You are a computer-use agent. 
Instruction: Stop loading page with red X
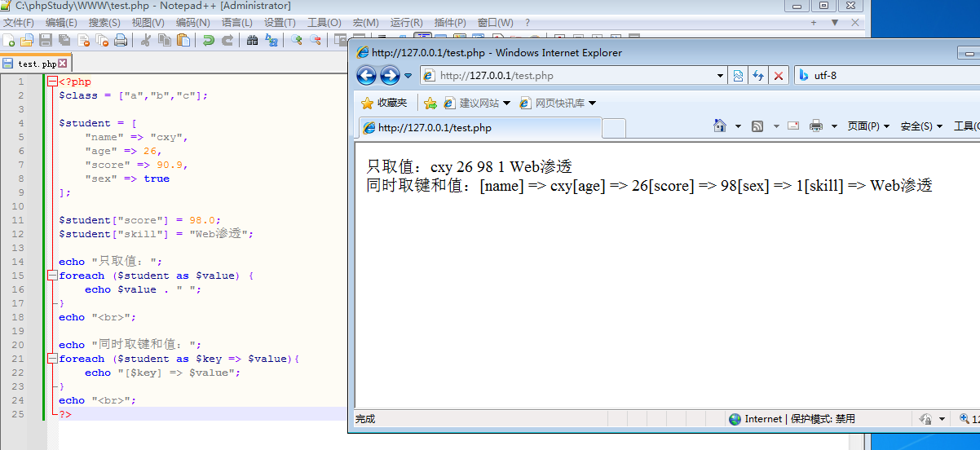[x=779, y=76]
